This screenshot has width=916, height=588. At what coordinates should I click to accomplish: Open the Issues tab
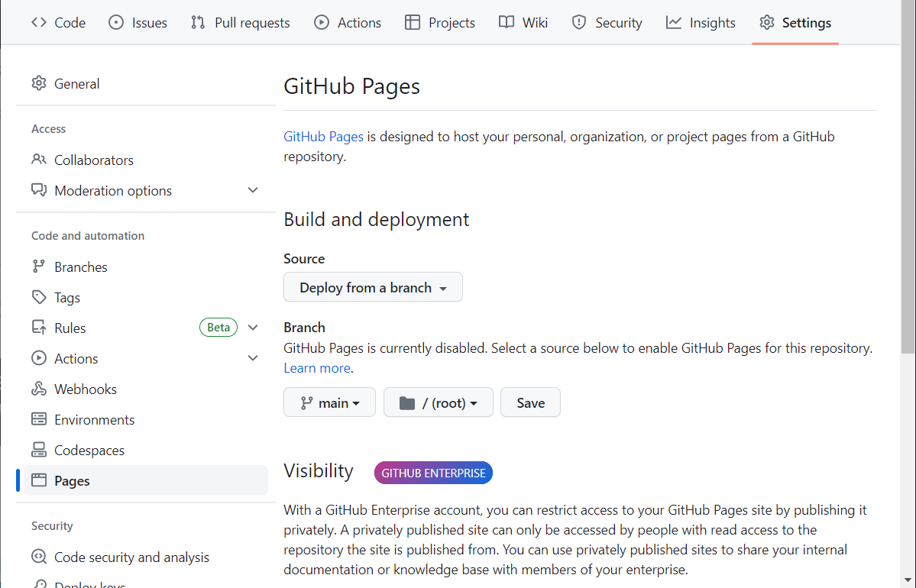[x=138, y=23]
